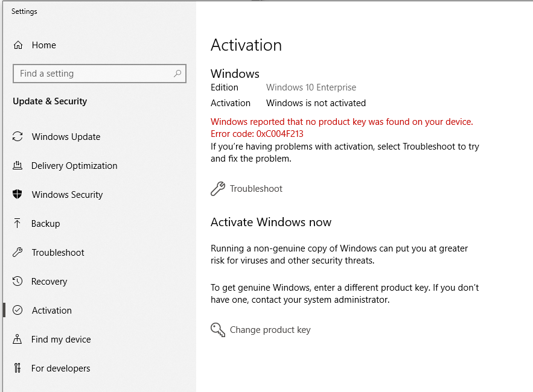Click the Find my device person icon
This screenshot has width=533, height=392.
[18, 339]
